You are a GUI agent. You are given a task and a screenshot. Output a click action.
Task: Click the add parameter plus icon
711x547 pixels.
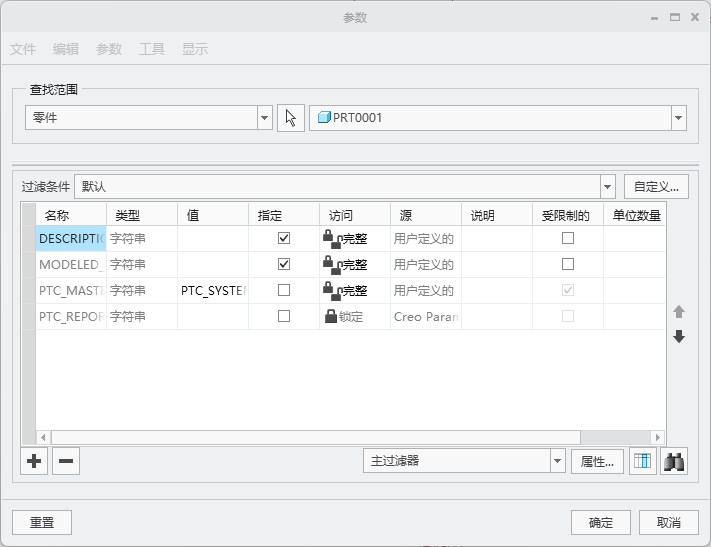click(x=34, y=461)
